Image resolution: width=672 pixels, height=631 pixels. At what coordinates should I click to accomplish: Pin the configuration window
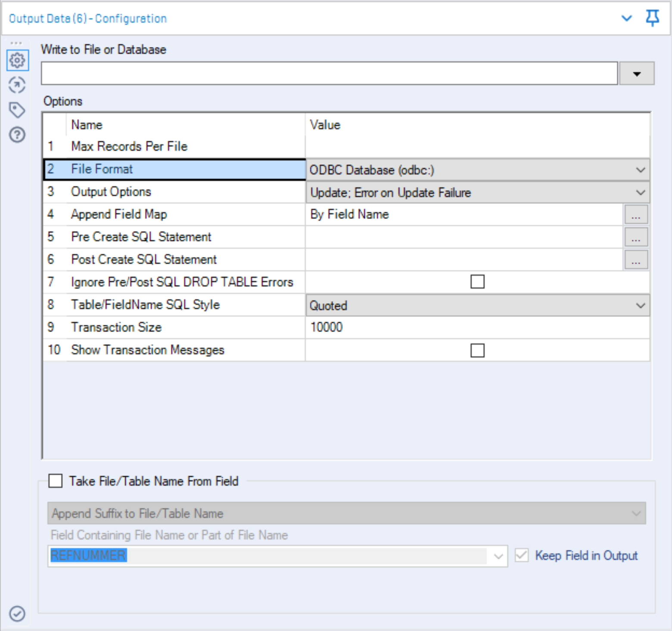pyautogui.click(x=652, y=18)
